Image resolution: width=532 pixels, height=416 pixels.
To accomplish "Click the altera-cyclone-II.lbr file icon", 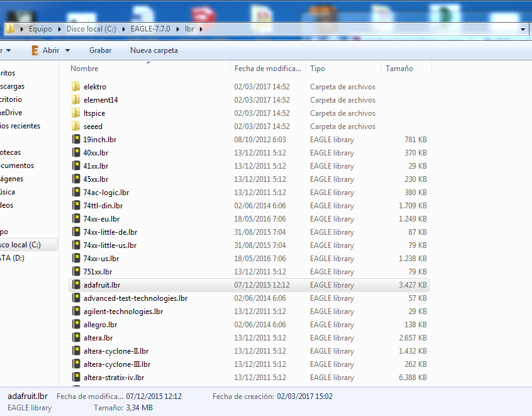I will coord(76,351).
